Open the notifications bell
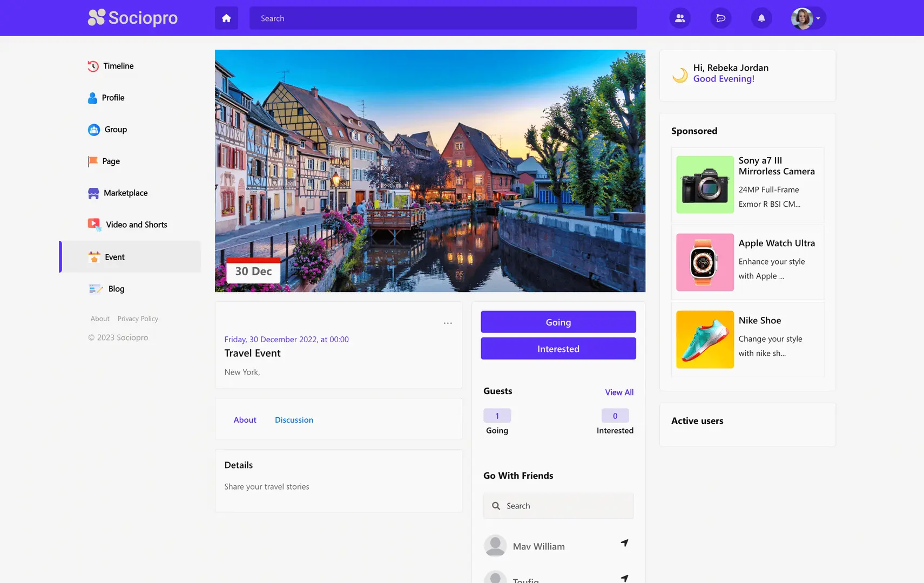 point(761,18)
